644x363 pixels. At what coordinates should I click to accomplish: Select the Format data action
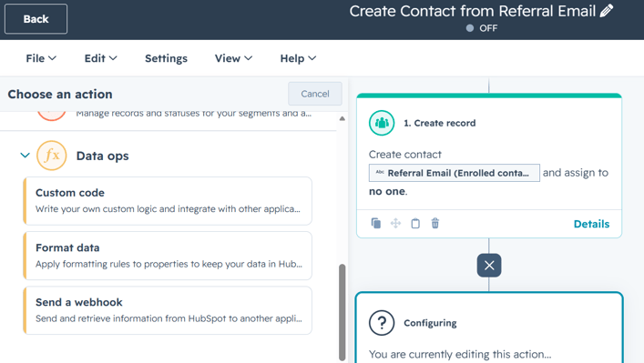coord(168,256)
